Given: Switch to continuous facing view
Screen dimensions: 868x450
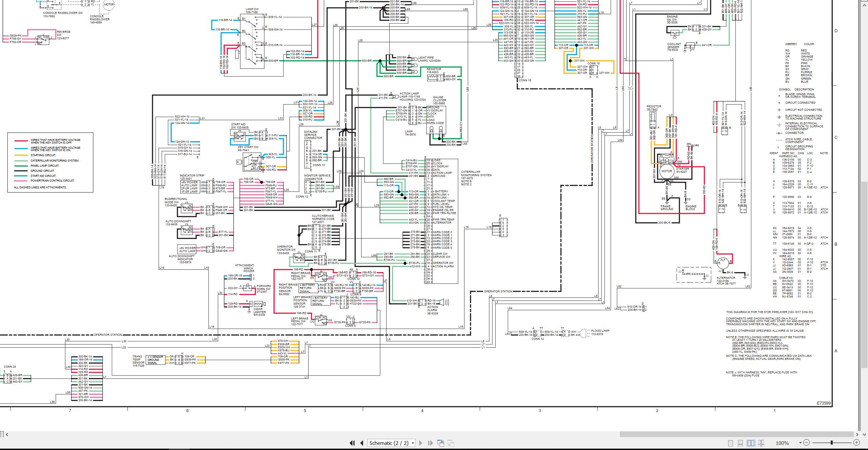Looking at the screenshot, I should 761,443.
